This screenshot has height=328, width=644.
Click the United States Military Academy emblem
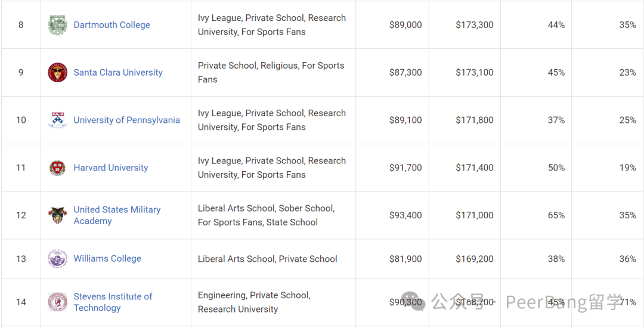(x=57, y=215)
